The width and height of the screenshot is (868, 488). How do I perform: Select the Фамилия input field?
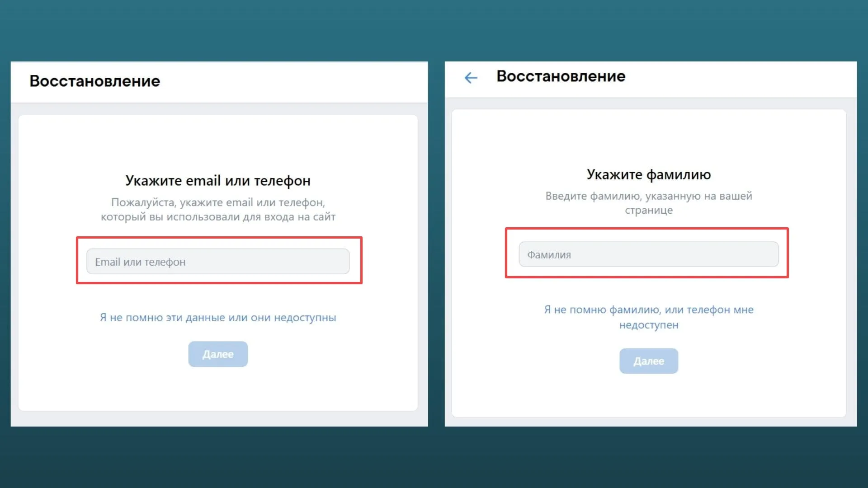tap(648, 254)
